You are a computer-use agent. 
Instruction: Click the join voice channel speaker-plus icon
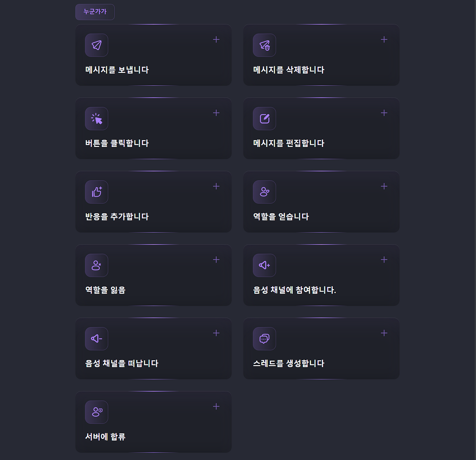(264, 265)
